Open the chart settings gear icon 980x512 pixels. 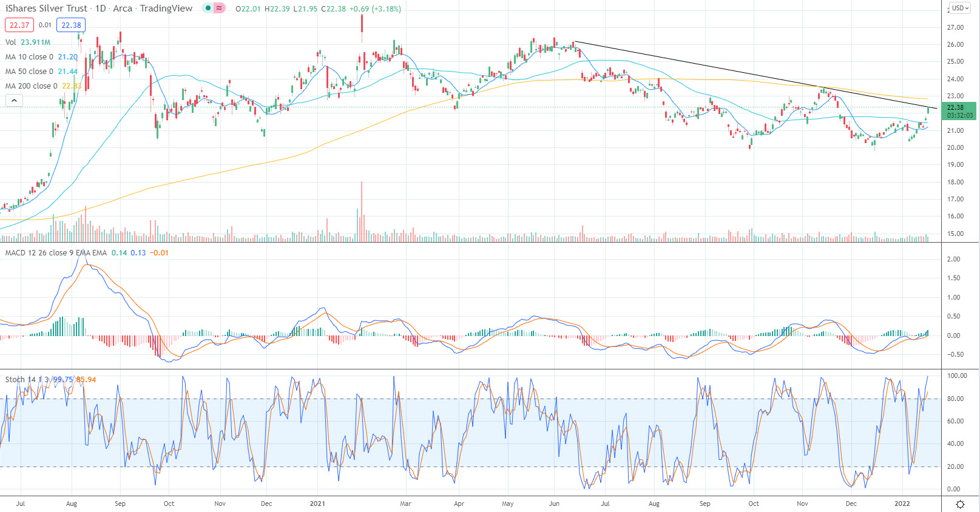click(x=960, y=504)
